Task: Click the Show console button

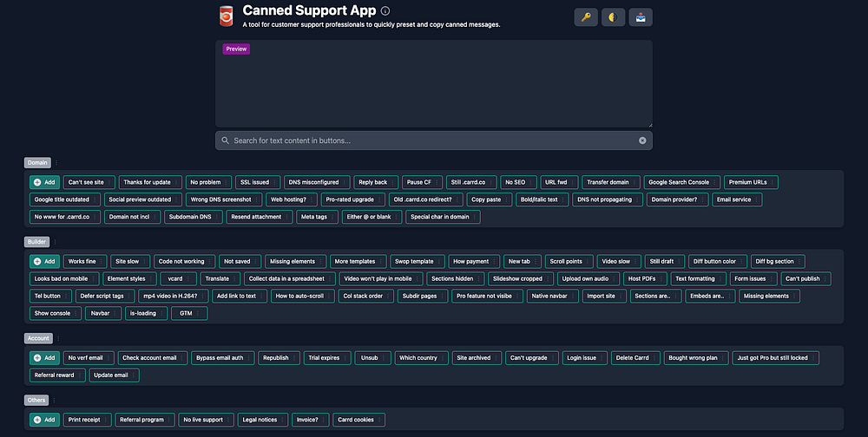Action: 56,313
